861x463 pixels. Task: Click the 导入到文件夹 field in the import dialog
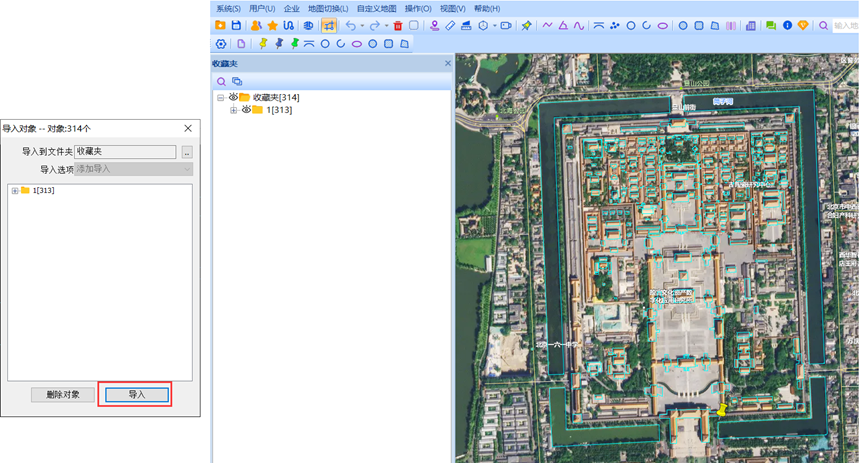point(125,152)
